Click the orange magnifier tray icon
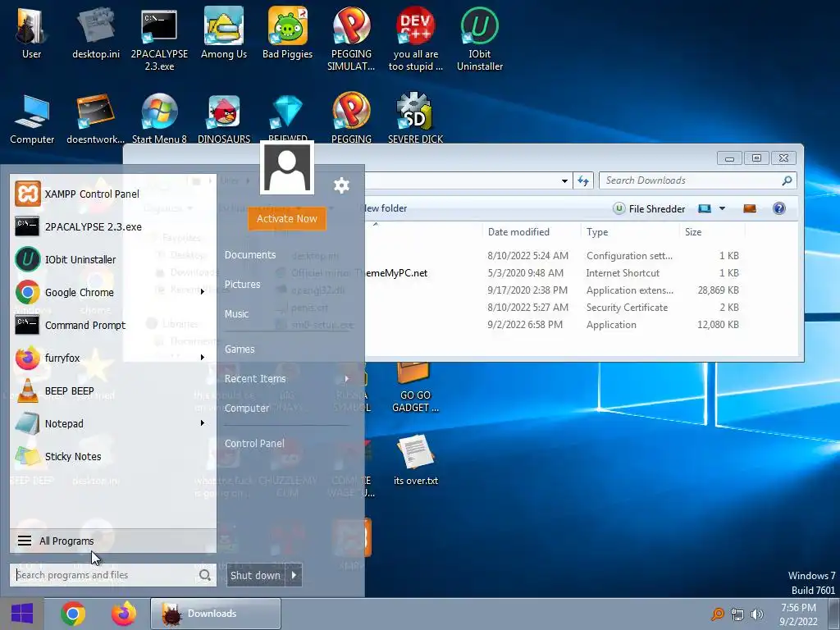840x630 pixels. pyautogui.click(x=717, y=614)
